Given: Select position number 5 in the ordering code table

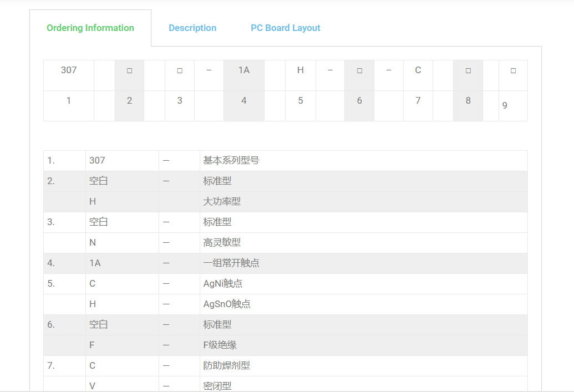Looking at the screenshot, I should point(301,100).
